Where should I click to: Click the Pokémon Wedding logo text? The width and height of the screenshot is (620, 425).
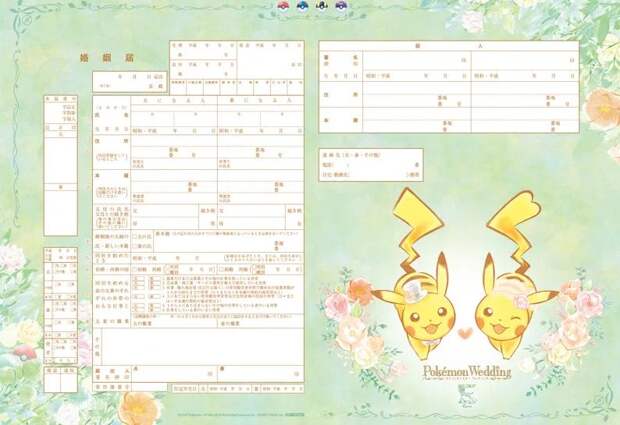pyautogui.click(x=467, y=372)
